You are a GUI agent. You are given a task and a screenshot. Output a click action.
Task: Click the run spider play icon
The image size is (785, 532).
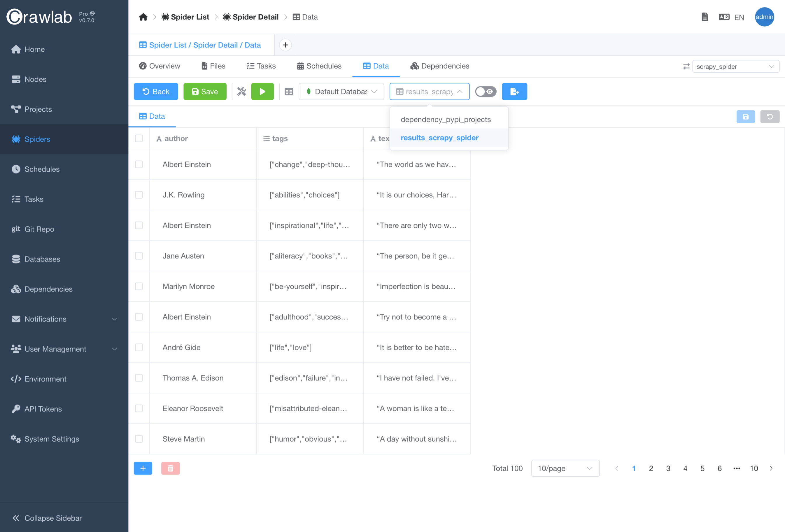coord(262,91)
